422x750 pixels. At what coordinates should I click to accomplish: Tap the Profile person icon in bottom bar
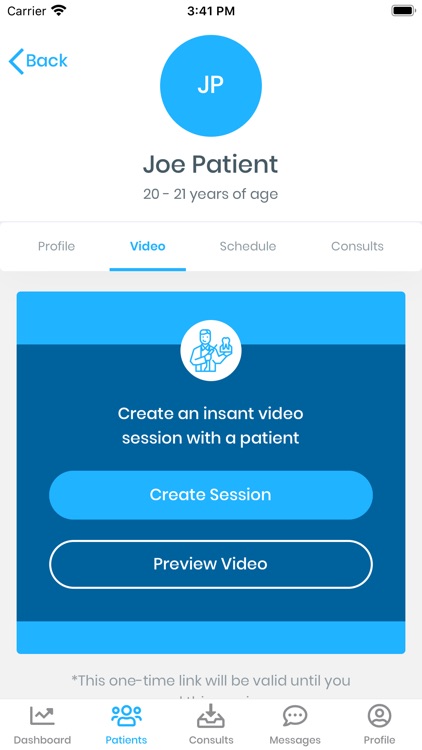tap(379, 716)
